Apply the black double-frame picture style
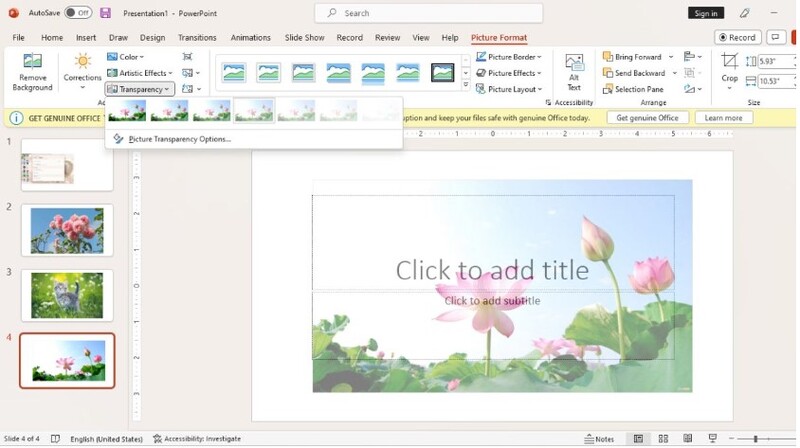Viewport: 800px width, 448px height. coord(442,73)
